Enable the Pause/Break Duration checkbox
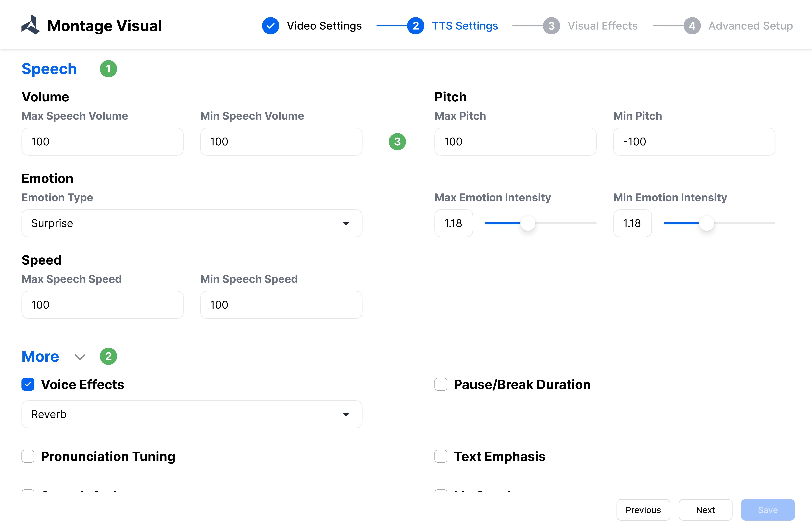The image size is (812, 527). (x=441, y=385)
